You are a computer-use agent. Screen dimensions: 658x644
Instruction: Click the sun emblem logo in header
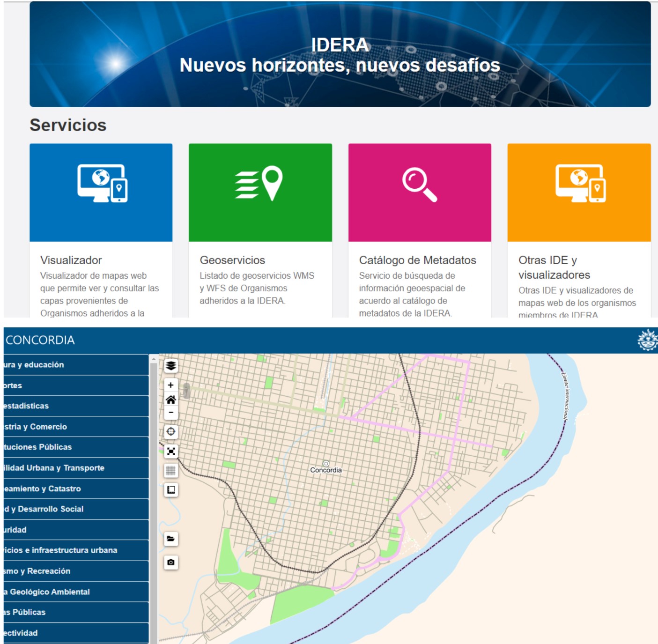pyautogui.click(x=647, y=340)
